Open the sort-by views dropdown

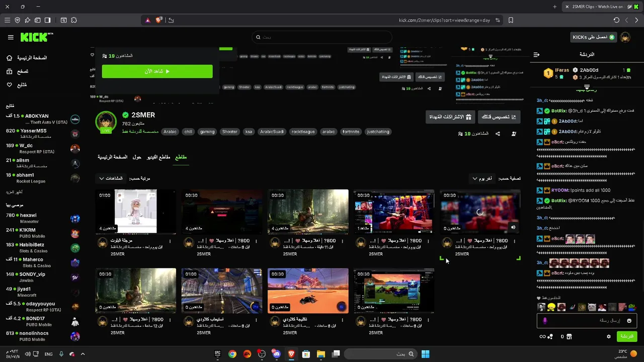pos(111,178)
